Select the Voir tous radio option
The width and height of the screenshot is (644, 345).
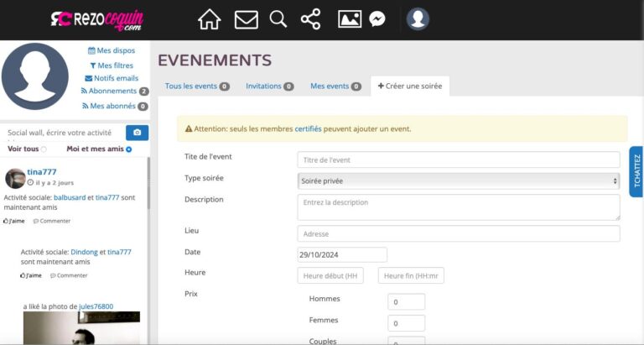[44, 149]
